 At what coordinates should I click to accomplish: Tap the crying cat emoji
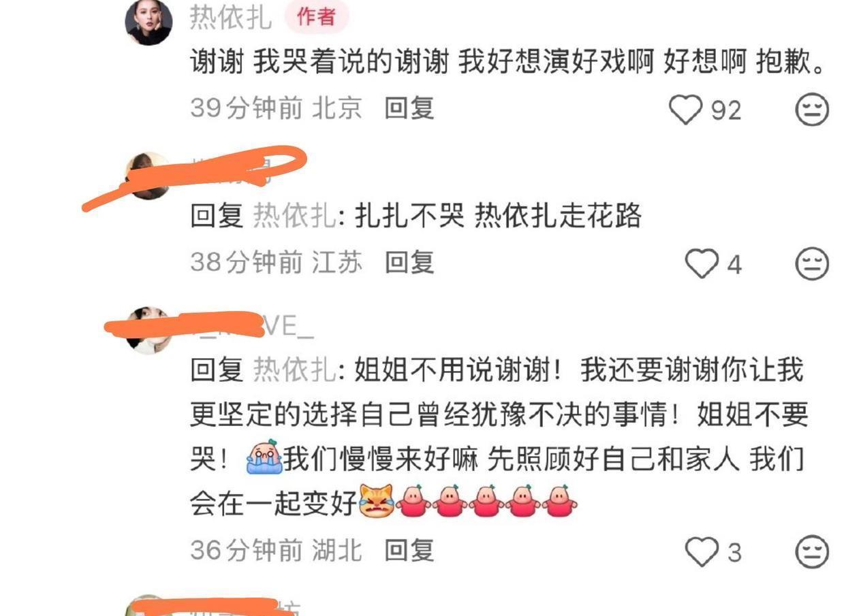376,501
